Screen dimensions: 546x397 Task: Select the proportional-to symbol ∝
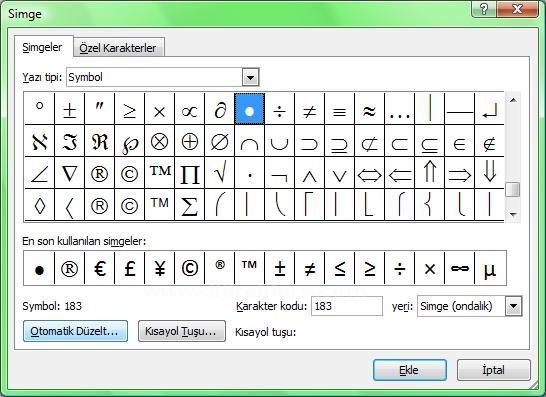[189, 109]
